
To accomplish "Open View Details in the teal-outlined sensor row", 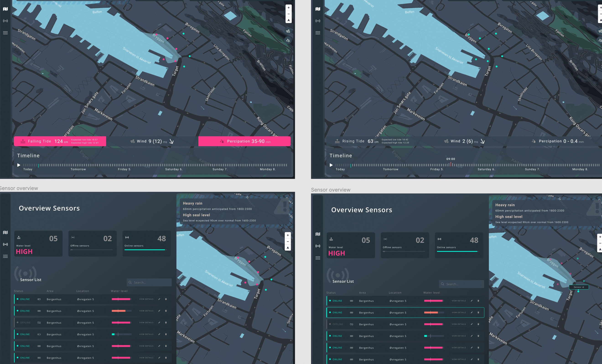I will click(459, 313).
